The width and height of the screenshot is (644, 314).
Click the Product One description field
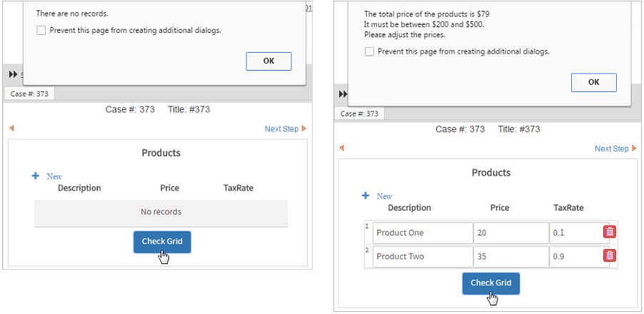tap(422, 233)
